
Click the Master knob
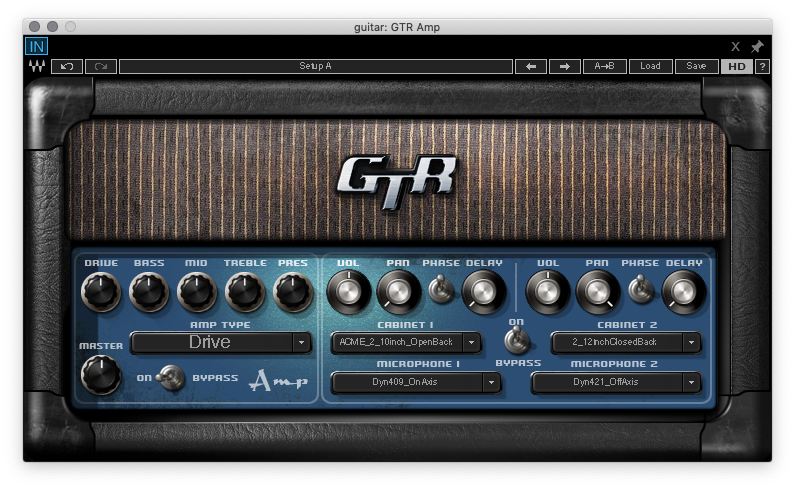tap(101, 375)
